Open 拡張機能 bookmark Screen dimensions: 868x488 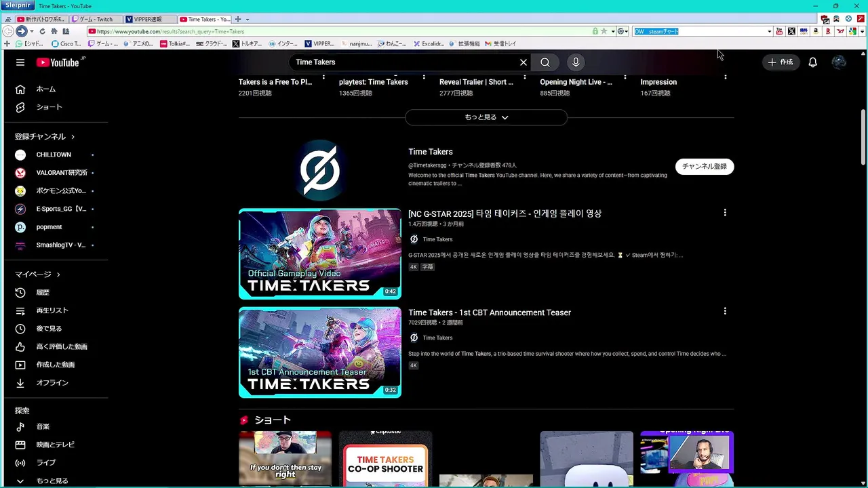464,43
